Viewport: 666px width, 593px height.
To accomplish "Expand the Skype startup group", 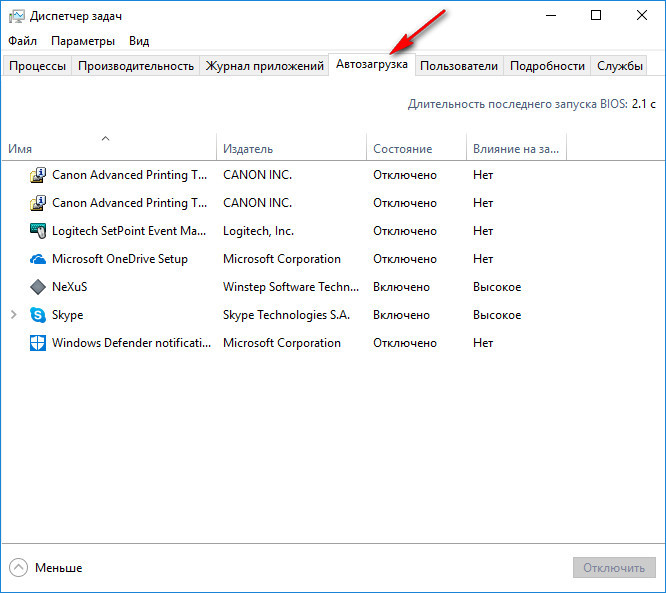I will pyautogui.click(x=14, y=315).
